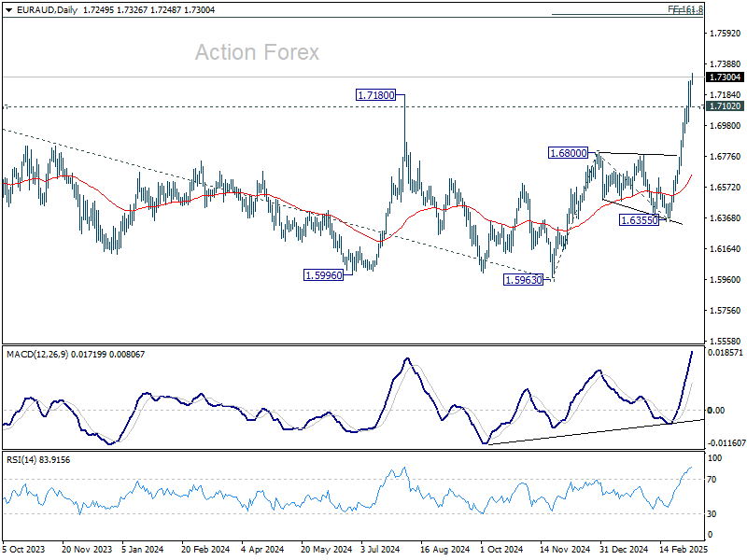Select the 1.59630 price label

524,280
